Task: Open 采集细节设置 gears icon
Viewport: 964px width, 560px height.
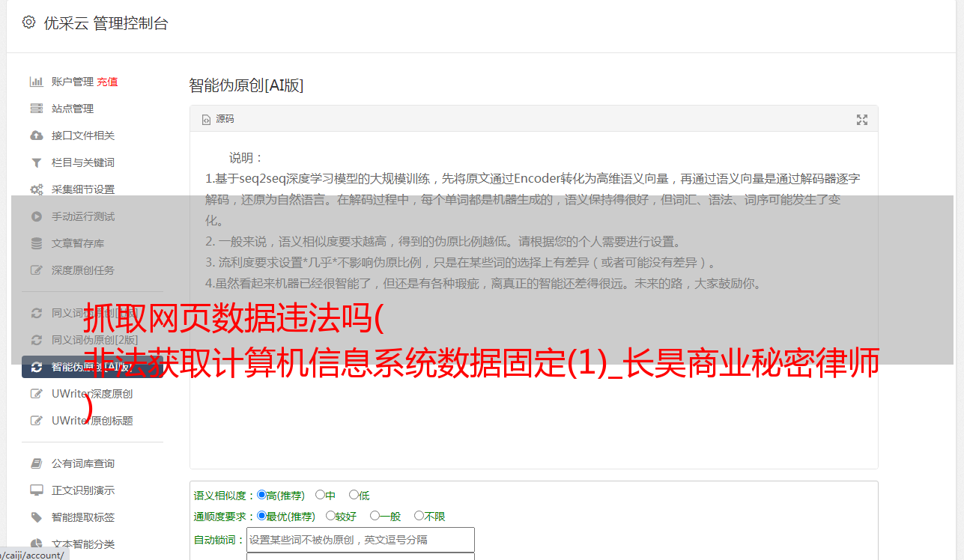Action: tap(36, 189)
